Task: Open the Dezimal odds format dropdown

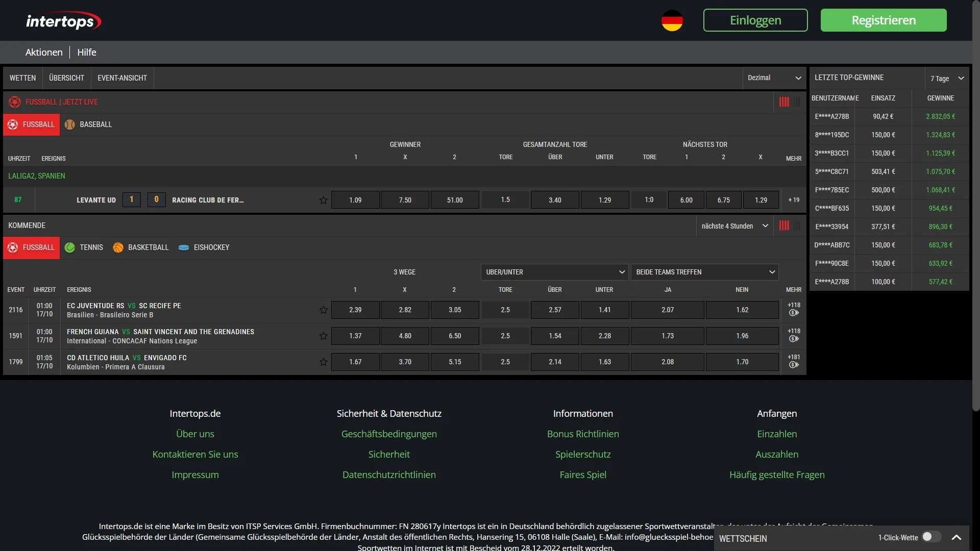Action: pyautogui.click(x=774, y=78)
